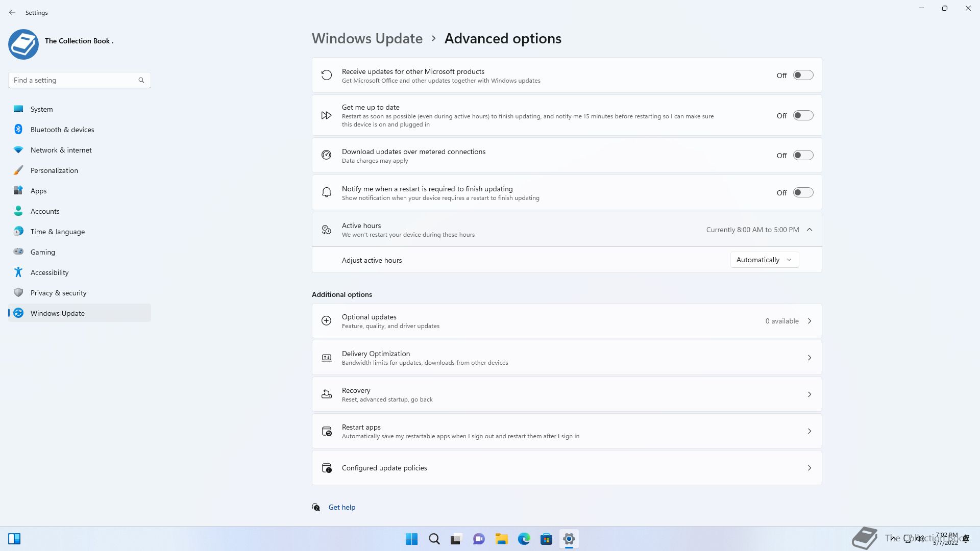
Task: Open Optional updates page
Action: point(567,321)
